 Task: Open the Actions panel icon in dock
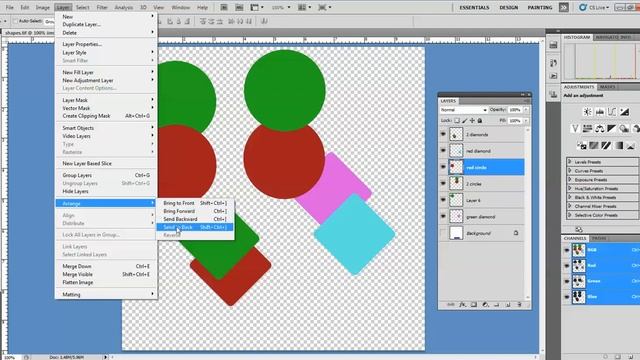553,76
